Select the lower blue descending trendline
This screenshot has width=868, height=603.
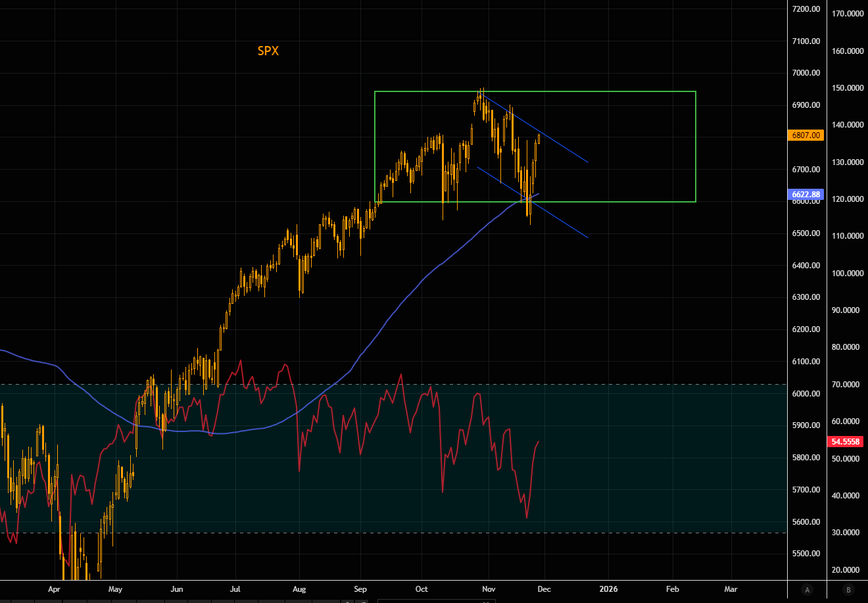pyautogui.click(x=559, y=220)
